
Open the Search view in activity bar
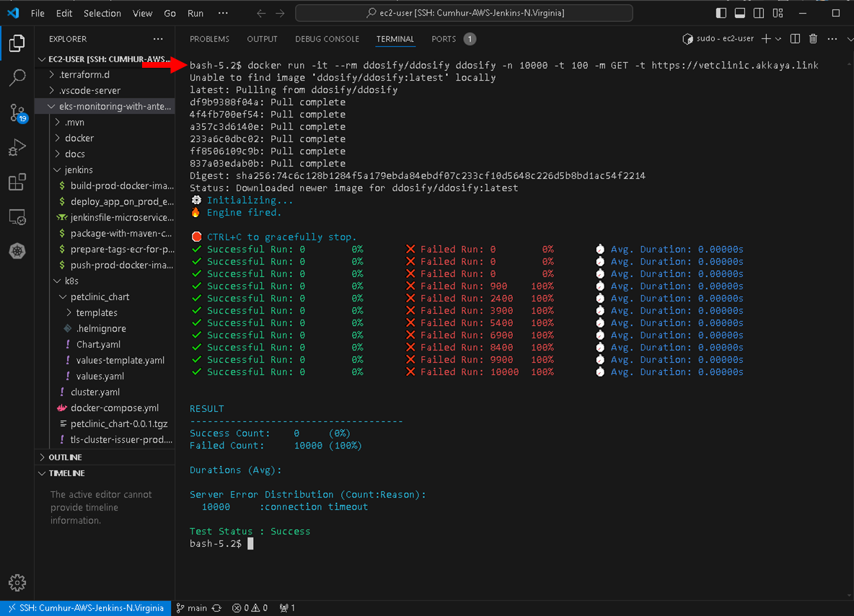click(17, 78)
